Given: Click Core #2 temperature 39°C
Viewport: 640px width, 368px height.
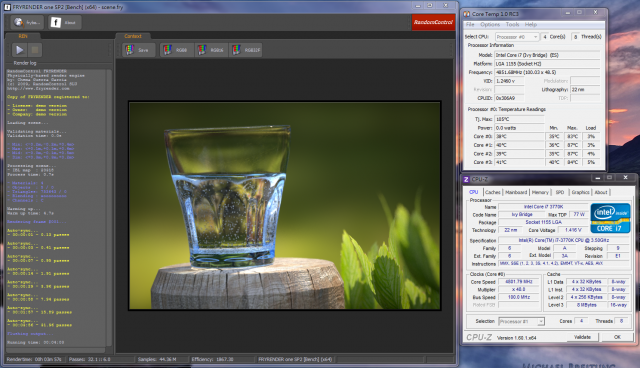Looking at the screenshot, I should point(519,154).
